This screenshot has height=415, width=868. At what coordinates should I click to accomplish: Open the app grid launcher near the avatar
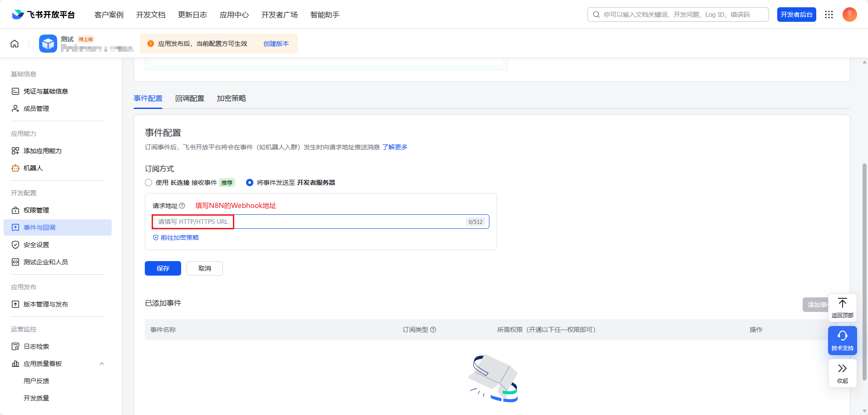[x=829, y=14]
